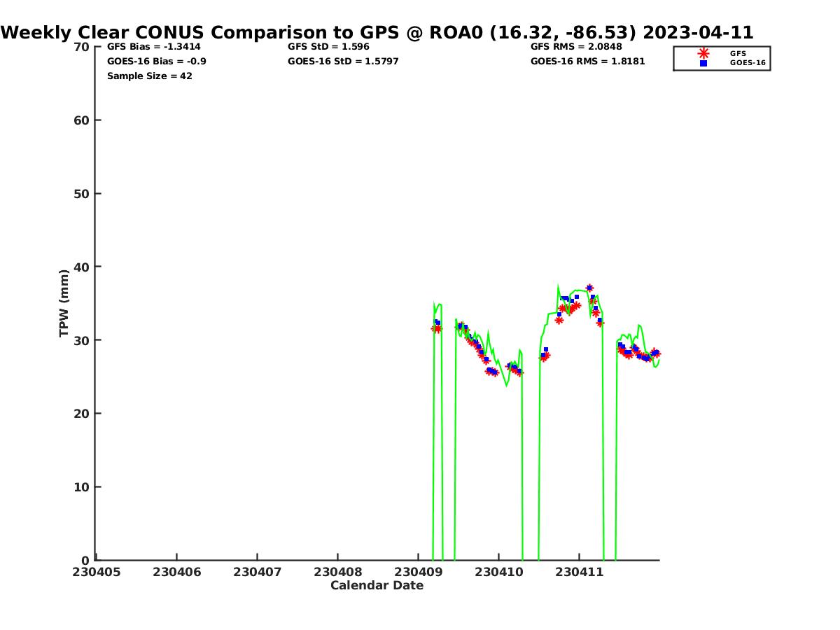Screen dimensions: 840x630
Task: Click the 230405 x-axis tick label
Action: coord(96,572)
